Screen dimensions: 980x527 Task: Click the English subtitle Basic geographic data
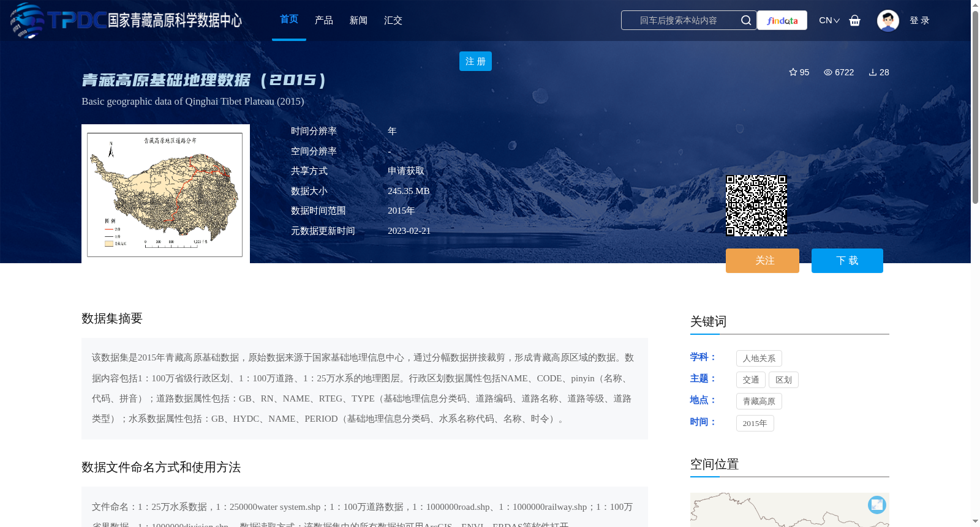click(x=193, y=101)
